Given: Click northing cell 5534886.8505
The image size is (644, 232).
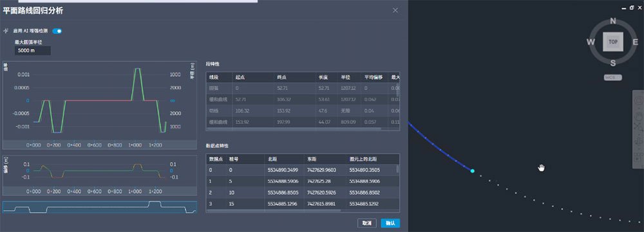Looking at the screenshot, I should pos(282,192).
